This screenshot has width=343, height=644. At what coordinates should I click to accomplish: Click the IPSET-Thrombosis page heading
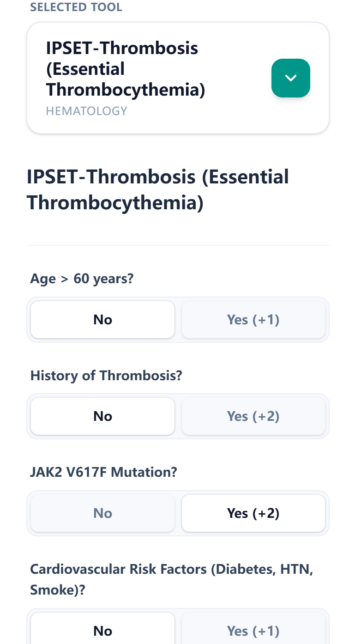click(158, 189)
